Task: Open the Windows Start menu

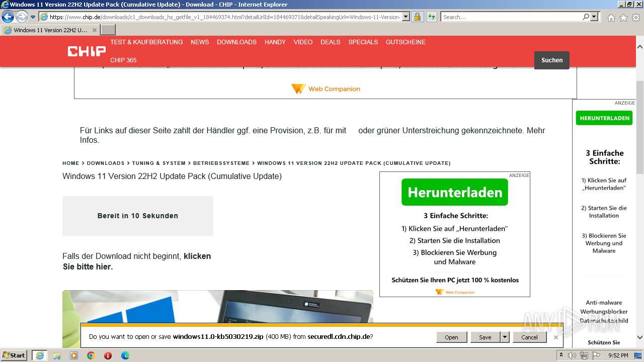Action: tap(14, 355)
